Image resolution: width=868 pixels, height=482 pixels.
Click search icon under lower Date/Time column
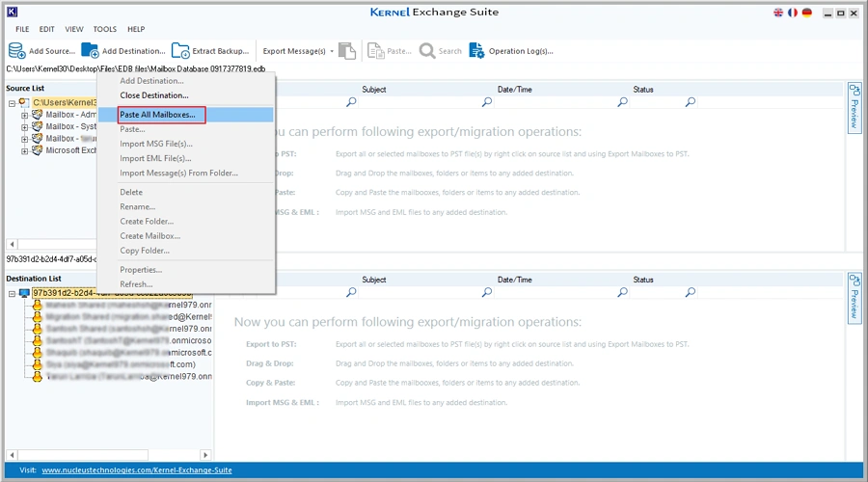tap(622, 292)
